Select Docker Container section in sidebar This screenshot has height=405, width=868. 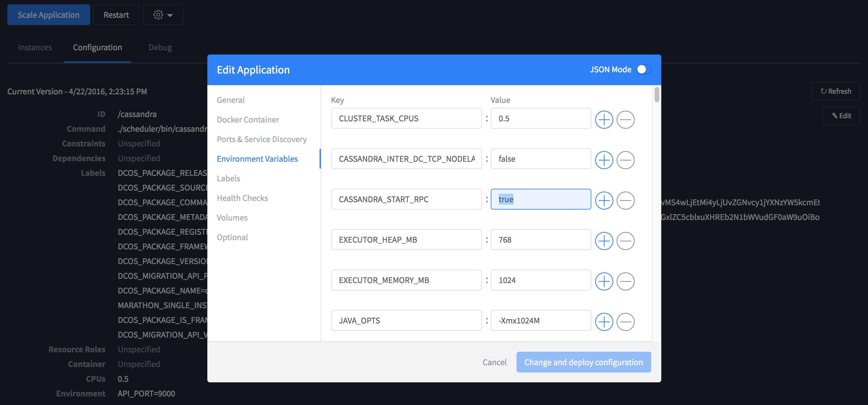click(248, 119)
